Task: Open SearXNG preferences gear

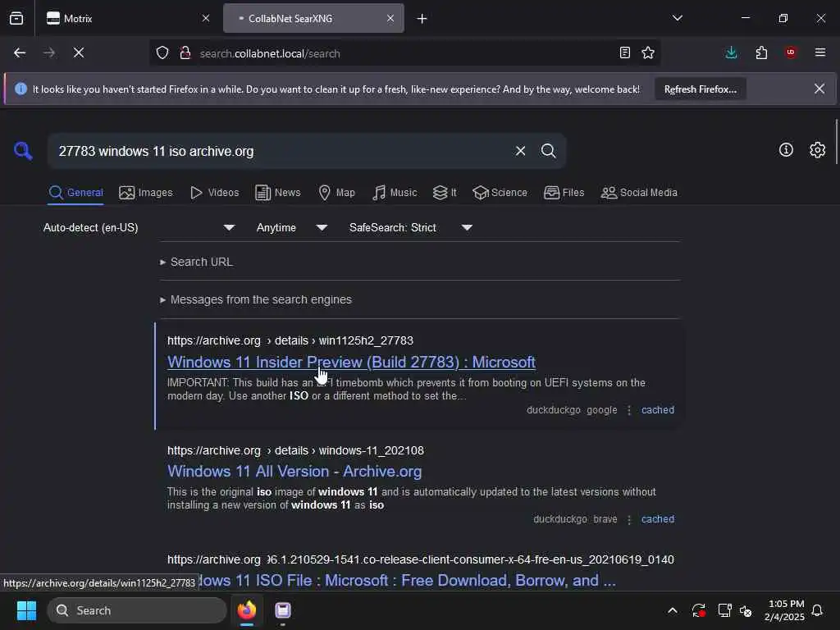Action: click(818, 150)
